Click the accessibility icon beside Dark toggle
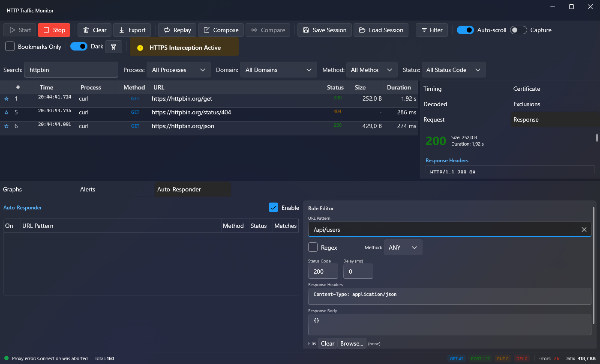This screenshot has width=600, height=364. point(114,47)
